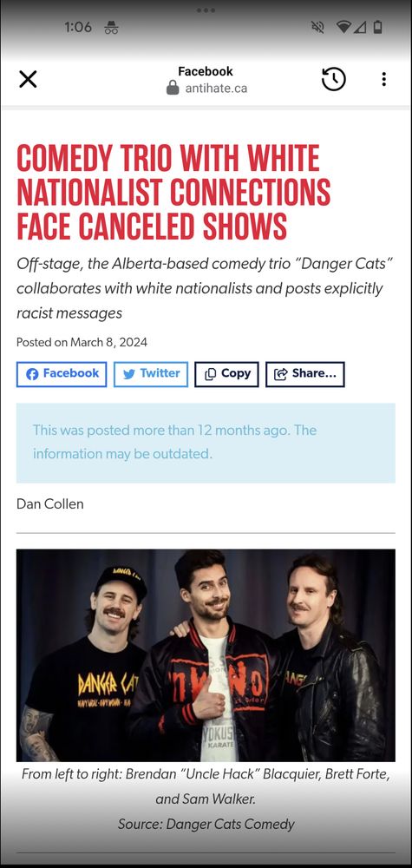Click the Share arrow icon
The height and width of the screenshot is (868, 412).
[x=281, y=374]
